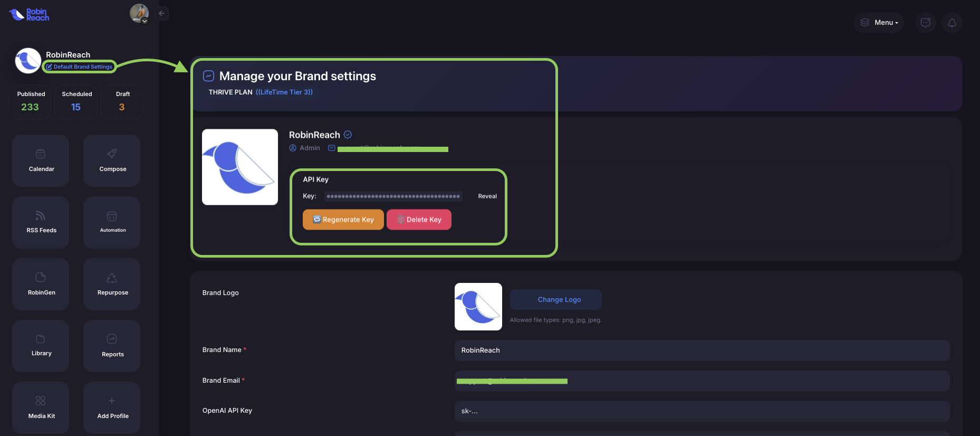Click the brand avatar in sidebar
This screenshot has height=436, width=980.
pyautogui.click(x=28, y=61)
